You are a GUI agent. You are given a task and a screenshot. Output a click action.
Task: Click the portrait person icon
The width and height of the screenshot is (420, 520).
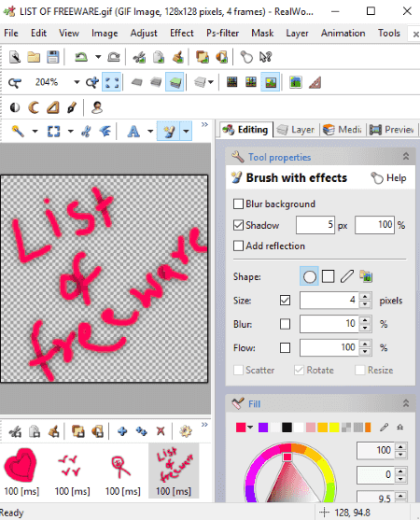click(x=97, y=107)
